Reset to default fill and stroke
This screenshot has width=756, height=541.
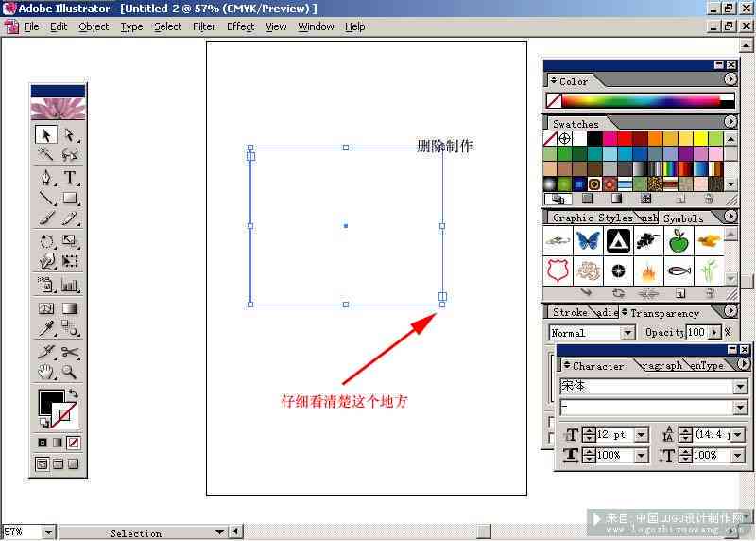(x=43, y=423)
